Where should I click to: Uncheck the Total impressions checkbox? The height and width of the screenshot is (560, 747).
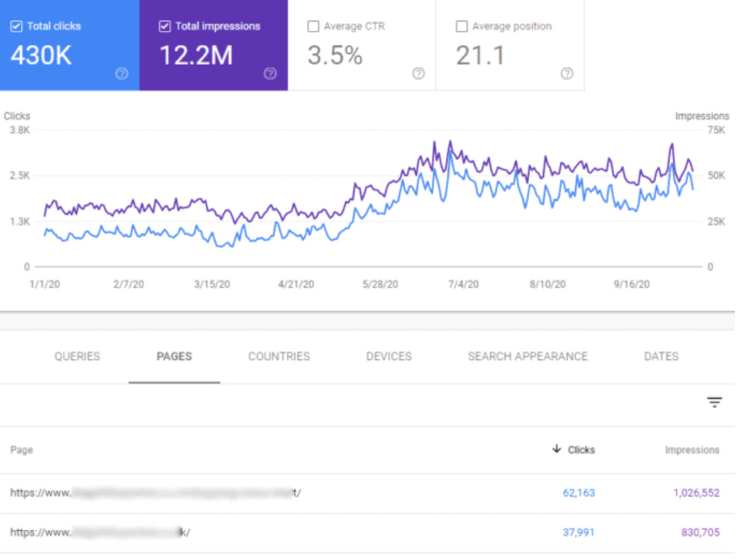164,27
